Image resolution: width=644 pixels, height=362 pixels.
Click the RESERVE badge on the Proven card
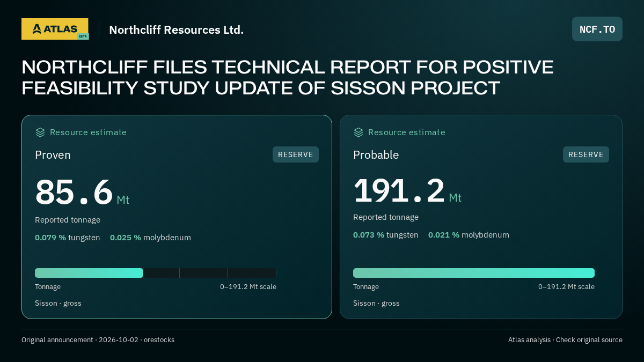(x=296, y=154)
